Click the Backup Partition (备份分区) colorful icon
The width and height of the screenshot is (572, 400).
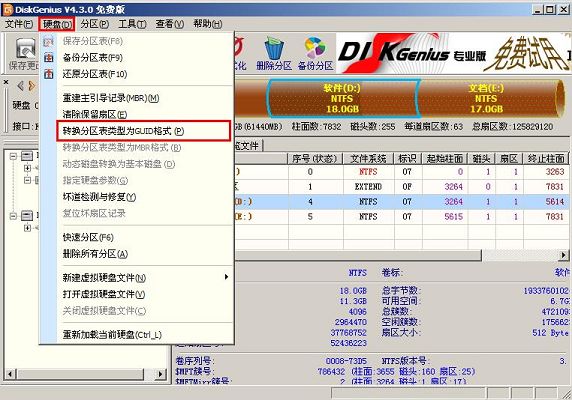point(315,47)
